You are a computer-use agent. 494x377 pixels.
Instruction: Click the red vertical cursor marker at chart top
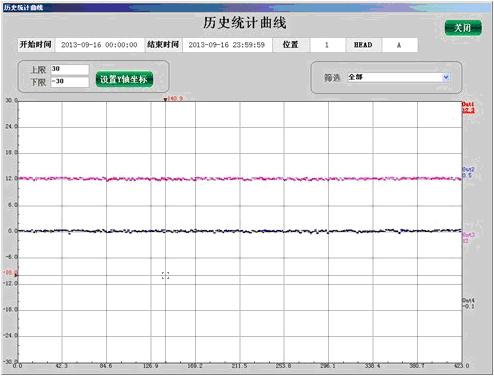(165, 99)
